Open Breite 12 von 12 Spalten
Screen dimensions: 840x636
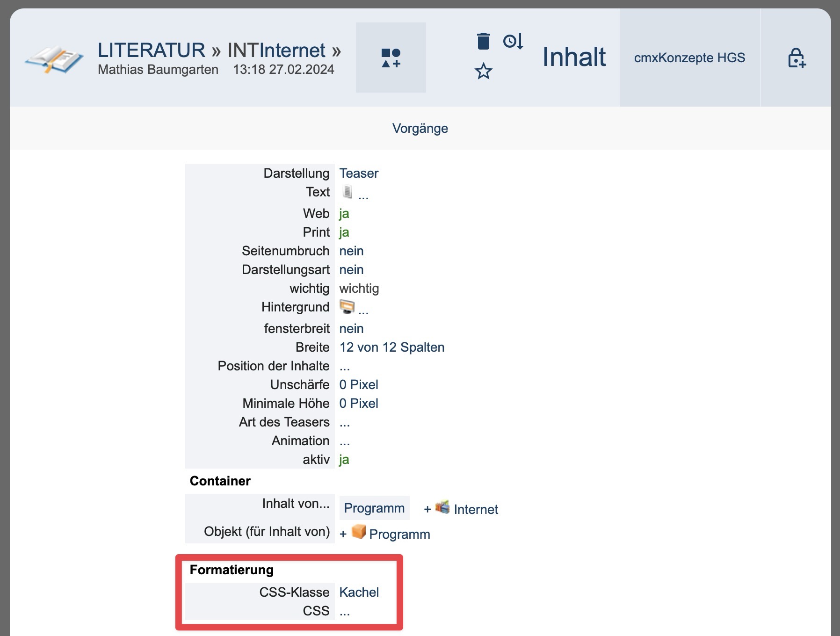click(391, 347)
